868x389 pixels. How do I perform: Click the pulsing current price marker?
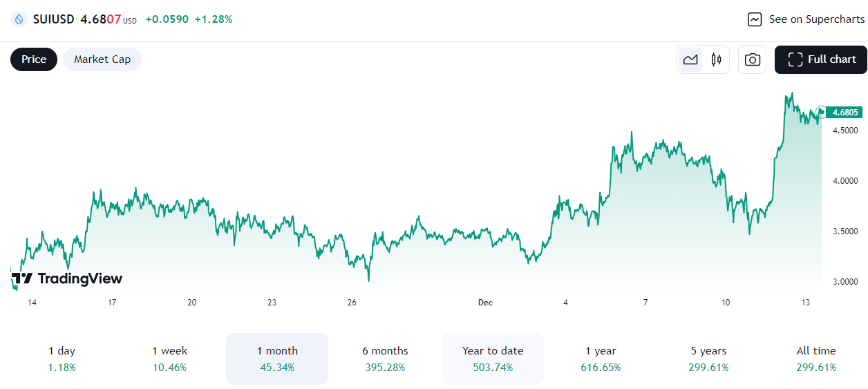click(x=821, y=111)
